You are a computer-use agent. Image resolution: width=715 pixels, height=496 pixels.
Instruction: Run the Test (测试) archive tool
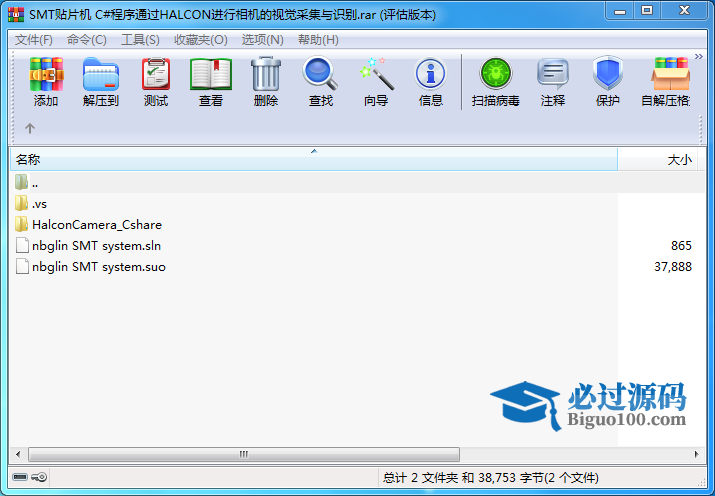tap(156, 74)
